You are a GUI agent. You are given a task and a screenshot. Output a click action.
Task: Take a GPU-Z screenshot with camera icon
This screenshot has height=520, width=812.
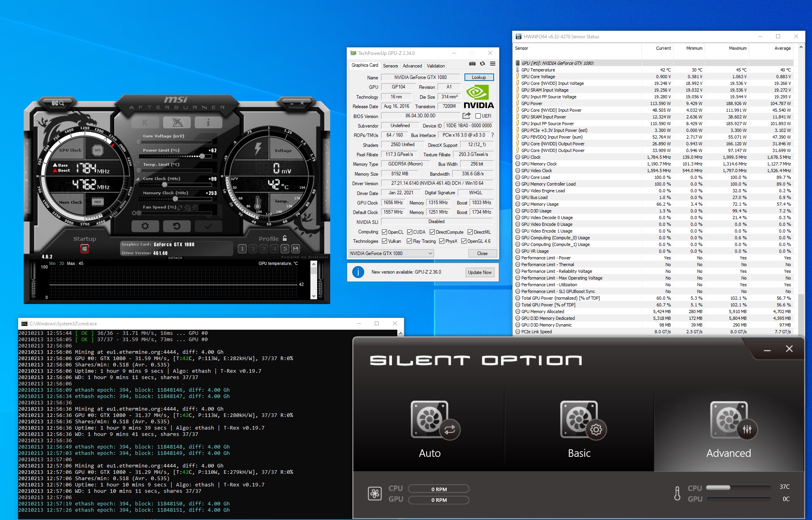pyautogui.click(x=472, y=64)
